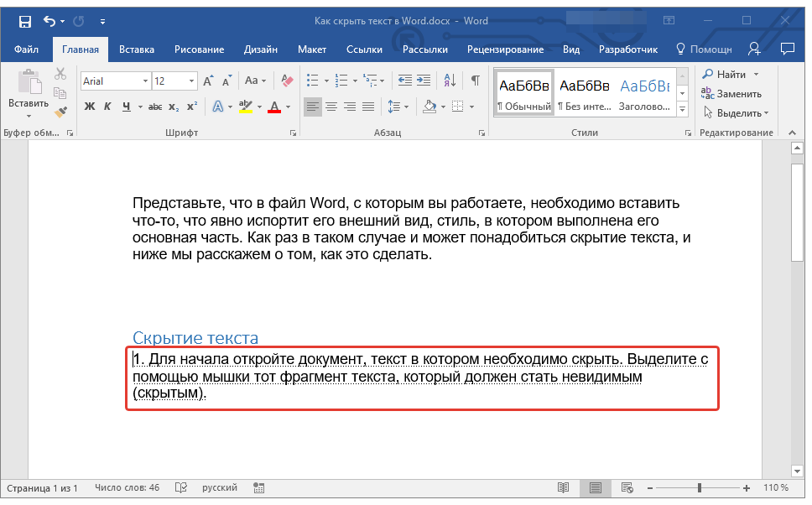Viewport: 812px width, 505px height.
Task: Toggle left alignment button
Action: (312, 107)
